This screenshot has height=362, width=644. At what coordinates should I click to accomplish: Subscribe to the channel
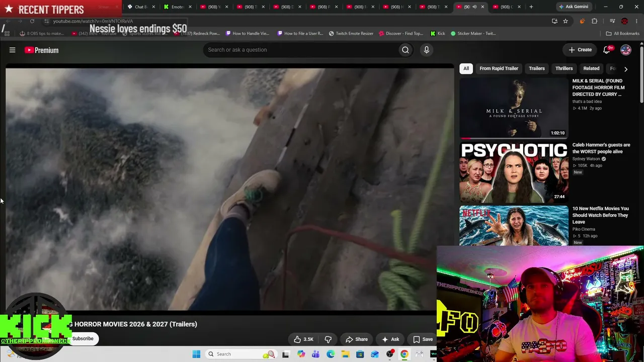83,338
